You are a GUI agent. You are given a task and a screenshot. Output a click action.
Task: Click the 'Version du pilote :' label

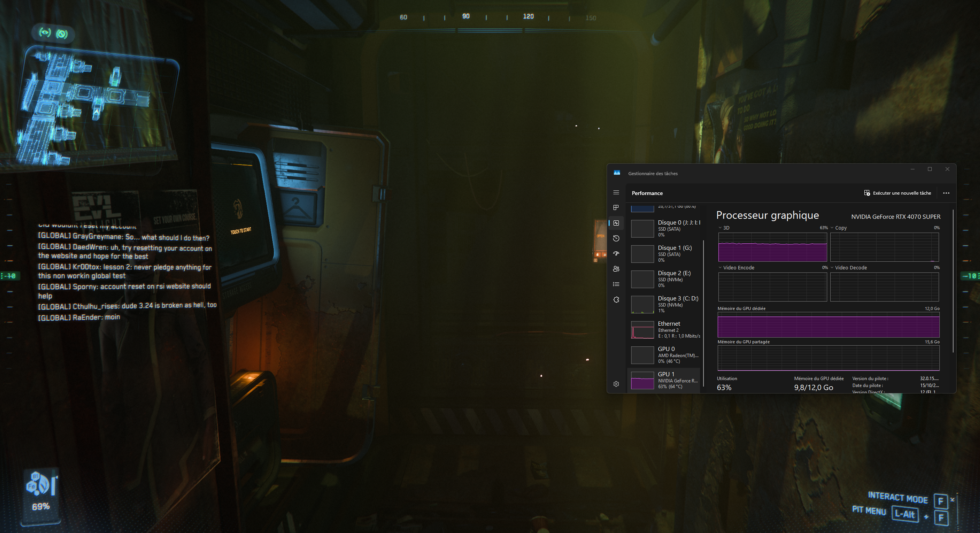point(870,379)
